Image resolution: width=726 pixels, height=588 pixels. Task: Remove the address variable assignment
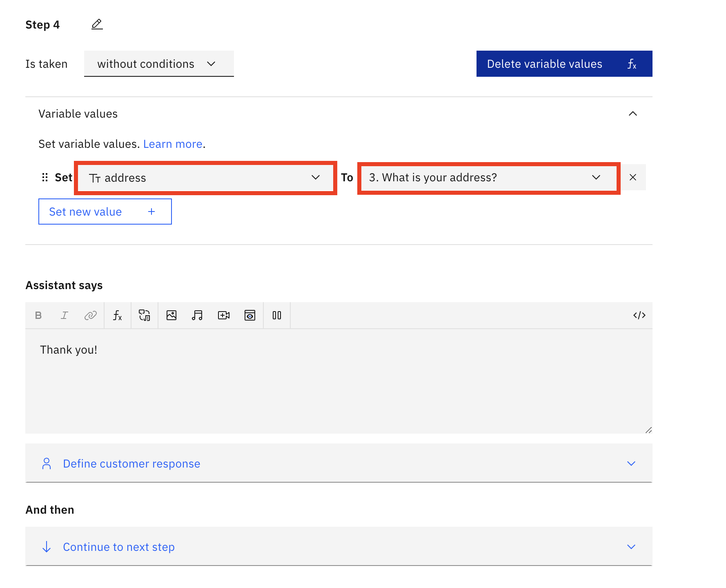[633, 177]
